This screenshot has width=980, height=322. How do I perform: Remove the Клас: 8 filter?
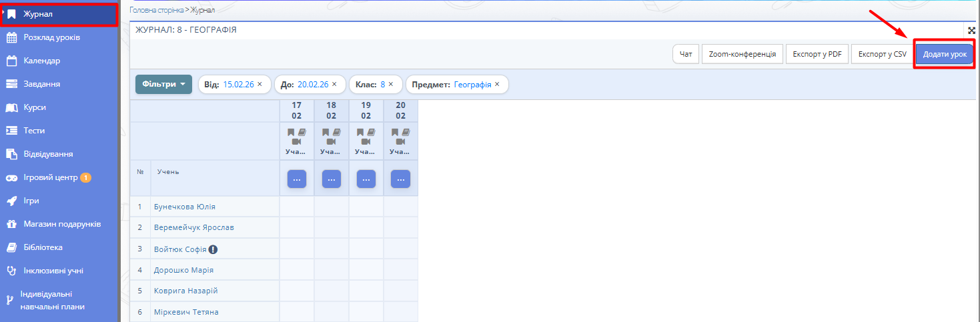coord(391,85)
